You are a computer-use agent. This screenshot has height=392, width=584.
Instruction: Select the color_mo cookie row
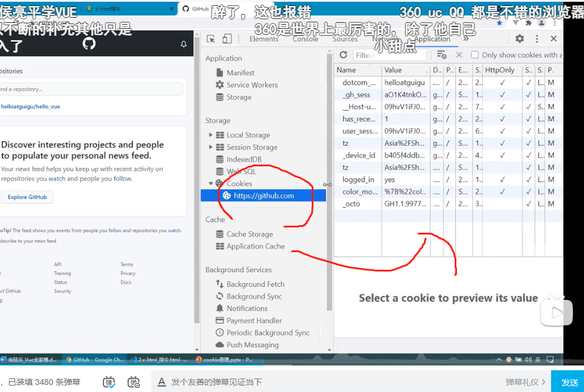(x=448, y=192)
